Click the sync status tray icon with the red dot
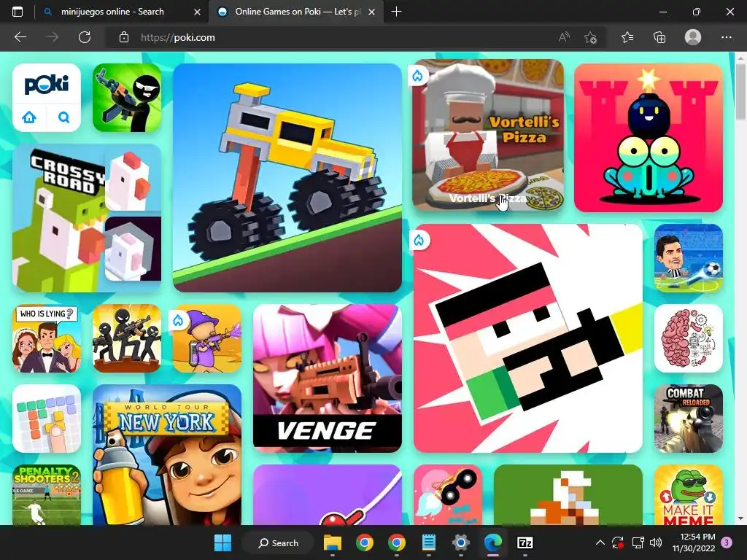The image size is (747, 560). (618, 542)
